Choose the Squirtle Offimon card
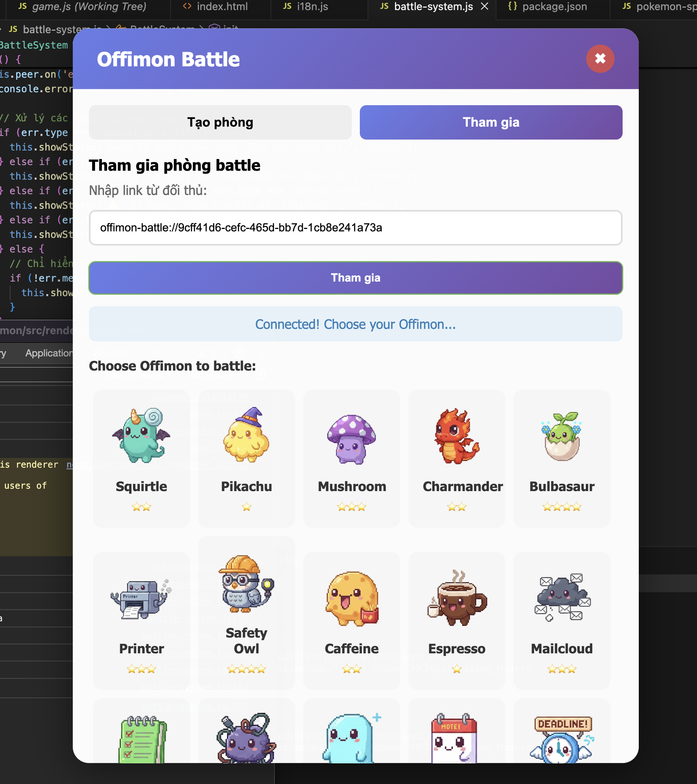Image resolution: width=697 pixels, height=784 pixels. (x=142, y=458)
